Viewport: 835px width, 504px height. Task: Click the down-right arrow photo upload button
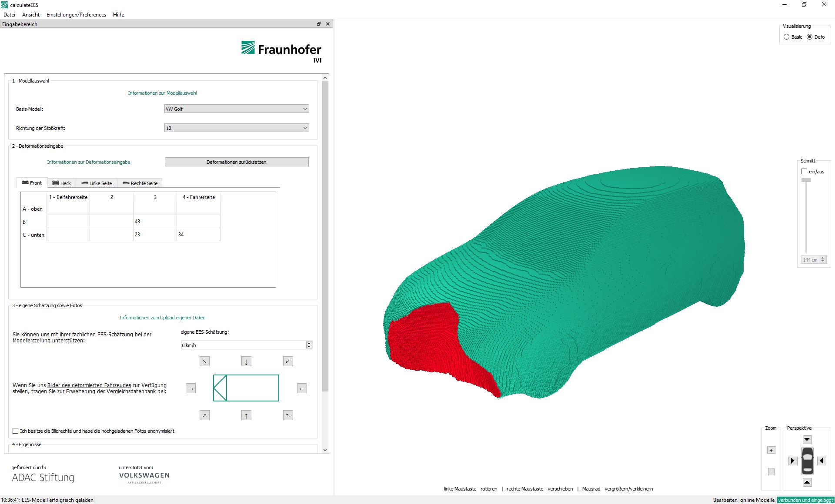tap(204, 361)
